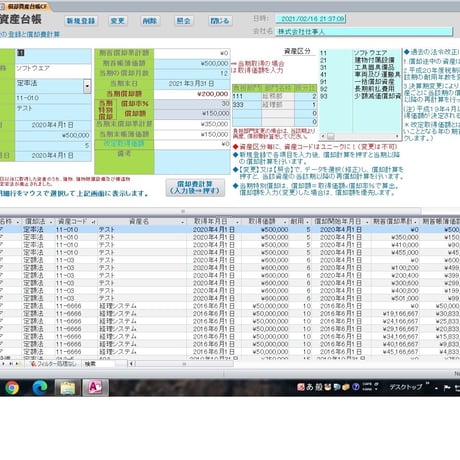Click the IME あ input mode indicator
The image size is (460, 460).
(310, 387)
